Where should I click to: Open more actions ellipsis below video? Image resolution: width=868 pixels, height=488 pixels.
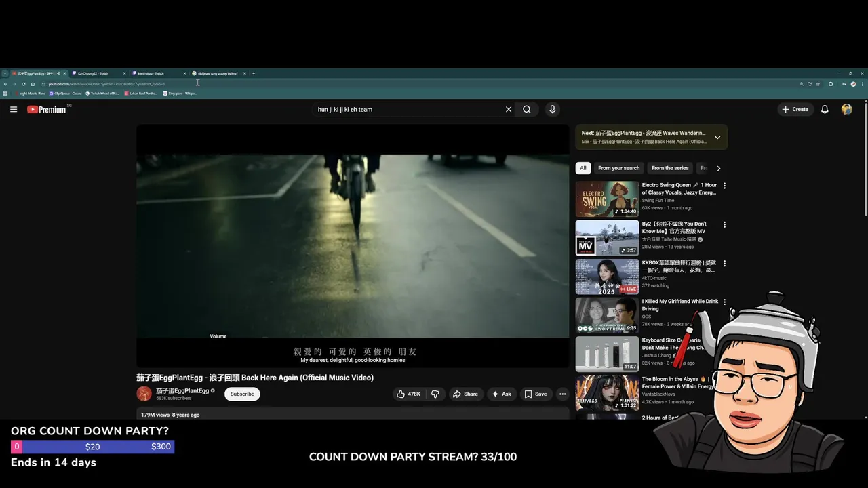[x=562, y=394]
